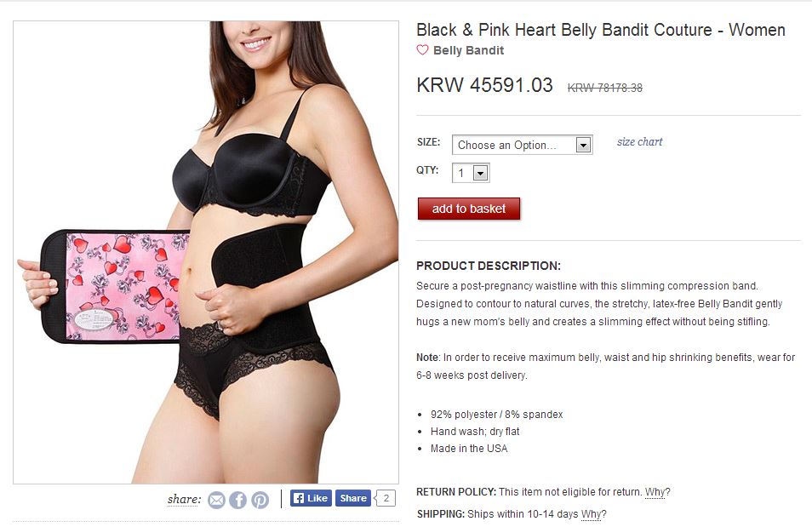Click 'Why?' next to the shipping info
Screen dimensions: 812x527
(x=593, y=514)
